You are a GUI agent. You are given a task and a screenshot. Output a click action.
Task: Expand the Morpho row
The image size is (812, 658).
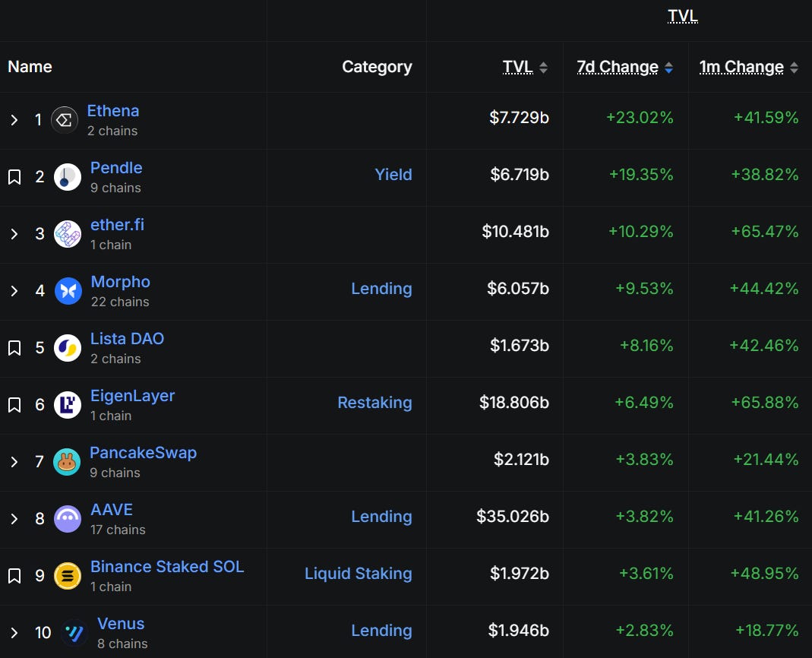tap(14, 291)
